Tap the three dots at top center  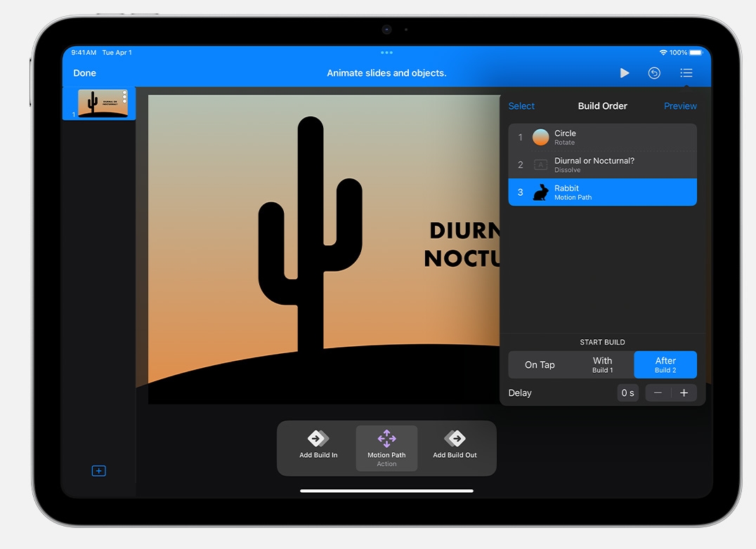(386, 53)
